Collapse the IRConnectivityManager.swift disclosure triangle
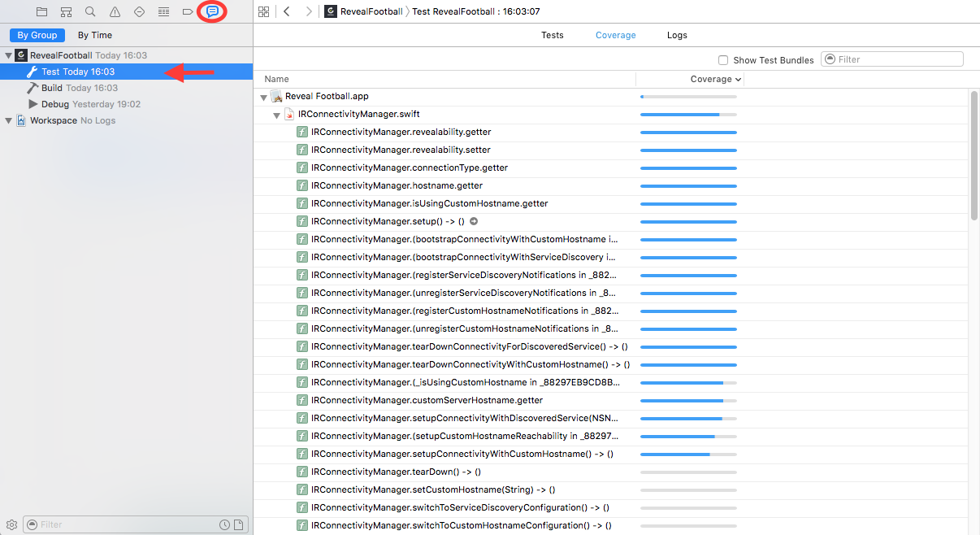This screenshot has height=535, width=980. pos(277,115)
